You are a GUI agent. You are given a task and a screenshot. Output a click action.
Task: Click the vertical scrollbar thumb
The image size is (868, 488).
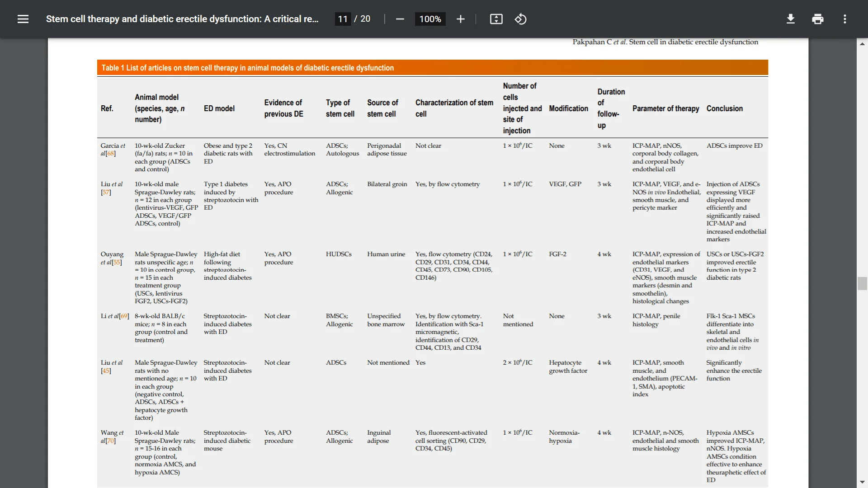(x=862, y=284)
